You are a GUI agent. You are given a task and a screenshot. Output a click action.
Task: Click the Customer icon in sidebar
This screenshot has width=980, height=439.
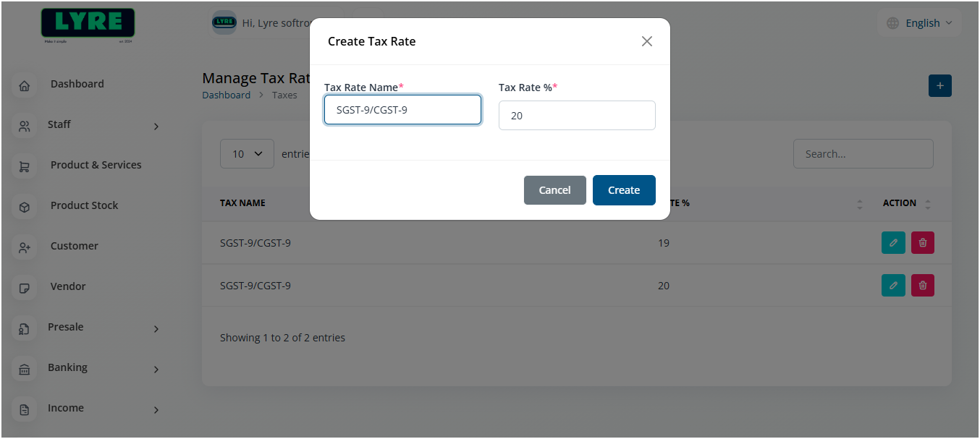(25, 248)
